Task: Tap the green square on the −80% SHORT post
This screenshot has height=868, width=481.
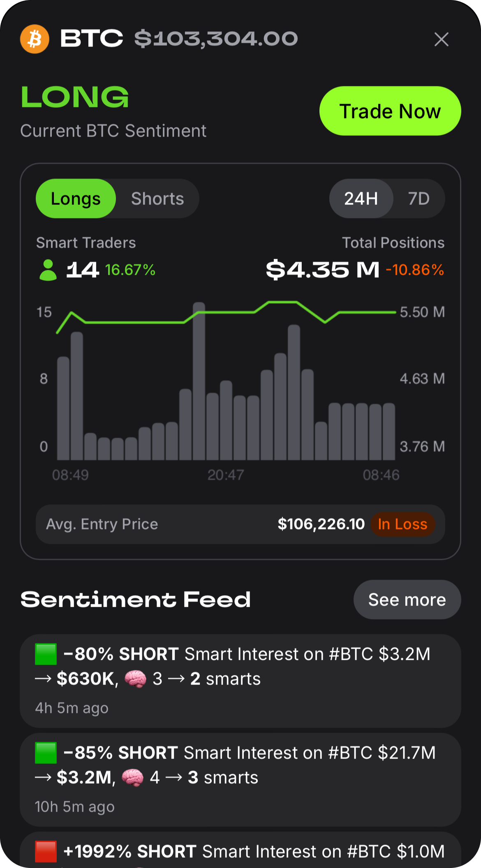Action: (x=46, y=654)
